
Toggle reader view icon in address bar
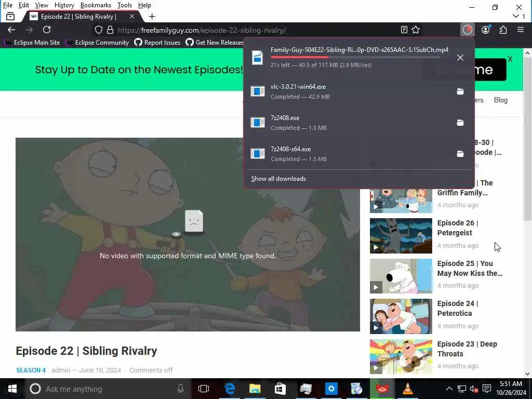click(404, 30)
